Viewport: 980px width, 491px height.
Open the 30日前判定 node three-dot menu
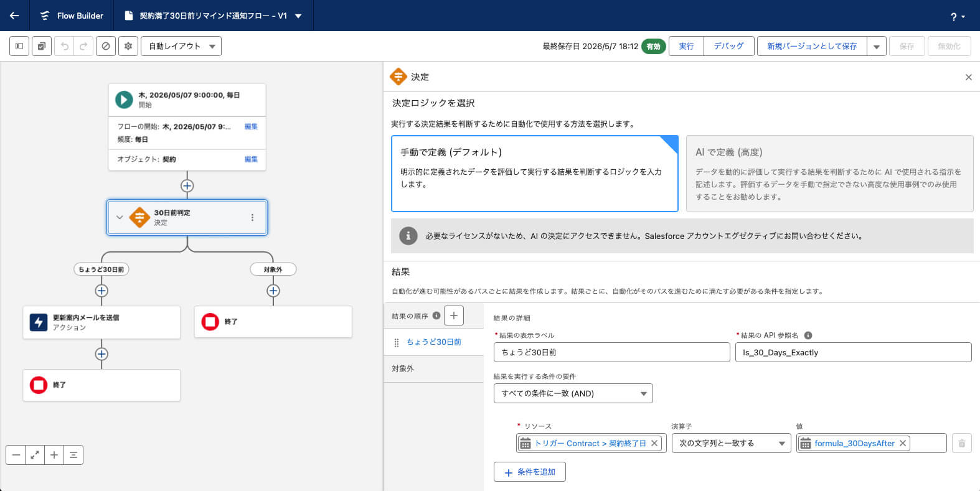252,217
